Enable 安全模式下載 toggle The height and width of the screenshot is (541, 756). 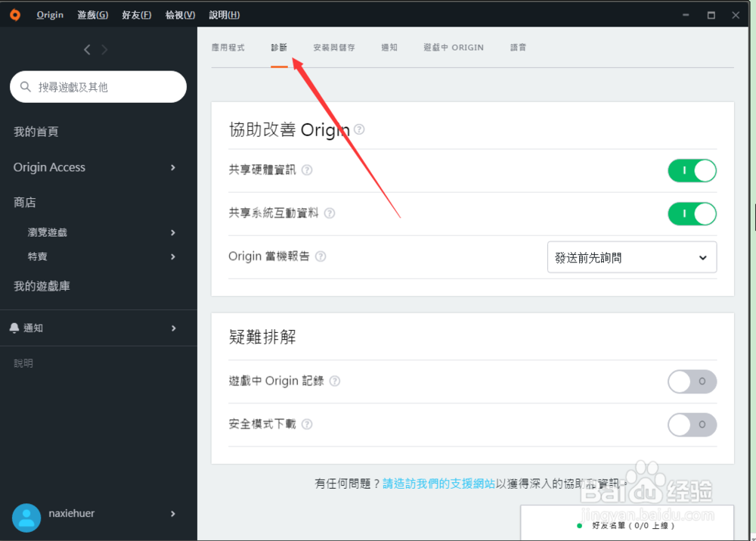pos(692,424)
